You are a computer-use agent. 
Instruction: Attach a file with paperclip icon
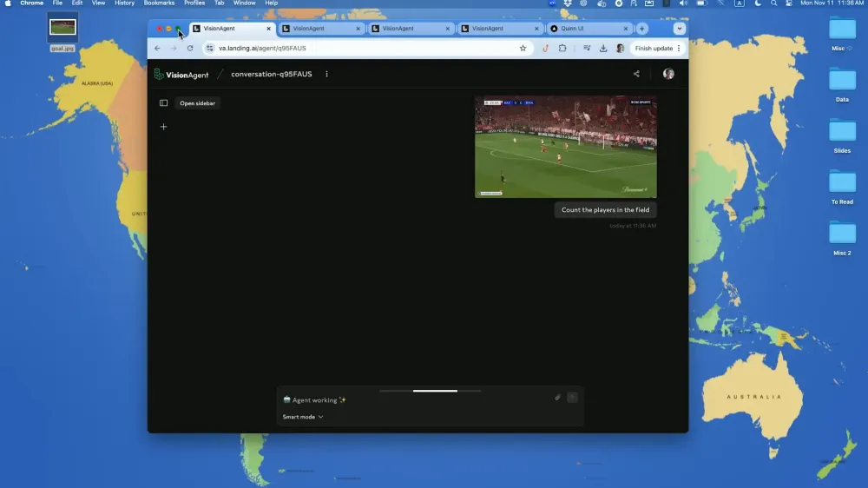tap(557, 397)
